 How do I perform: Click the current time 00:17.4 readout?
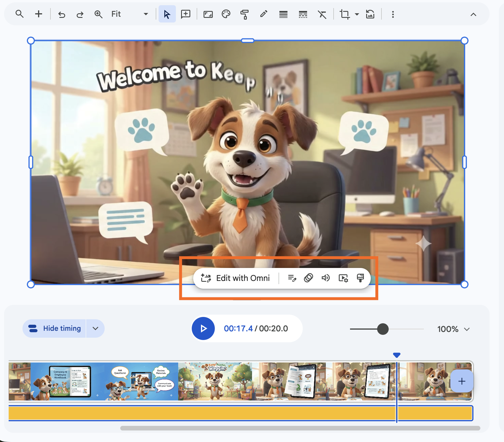(x=238, y=328)
